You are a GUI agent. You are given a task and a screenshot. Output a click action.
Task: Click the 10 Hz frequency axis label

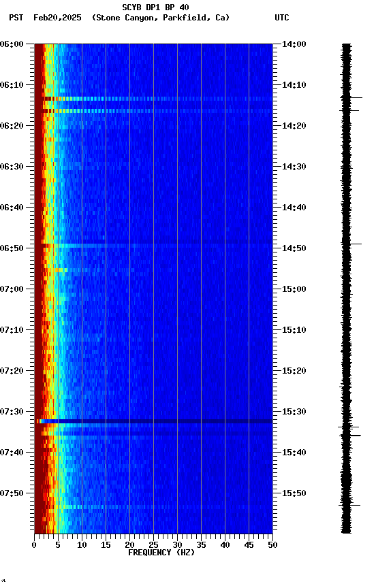coord(82,545)
